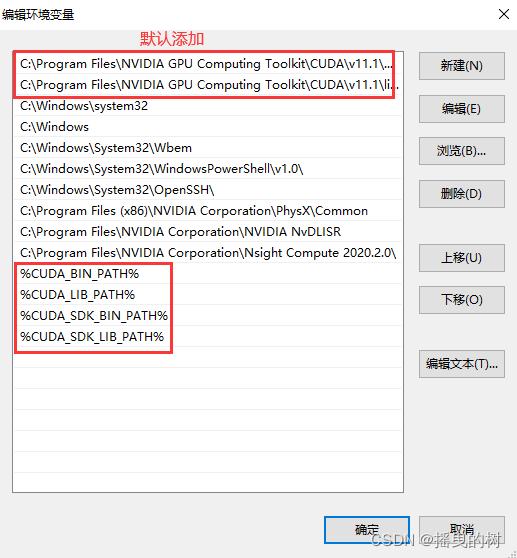Select the %CUDA_BIN_PATH% entry
517x558 pixels.
pyautogui.click(x=208, y=274)
